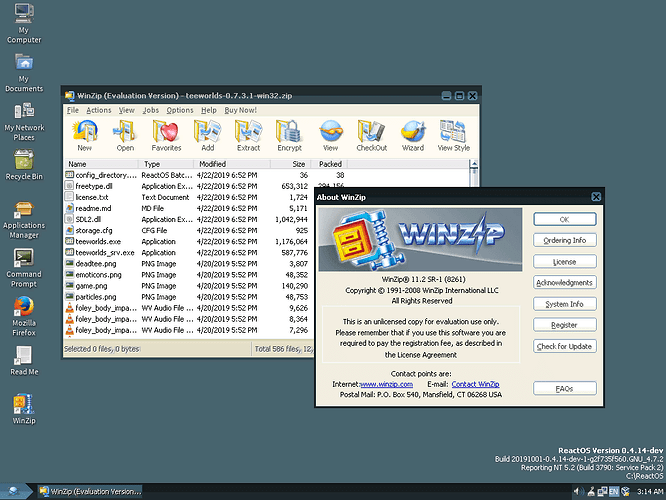The width and height of the screenshot is (666, 500).
Task: Sort by the Type column header
Action: click(x=166, y=164)
